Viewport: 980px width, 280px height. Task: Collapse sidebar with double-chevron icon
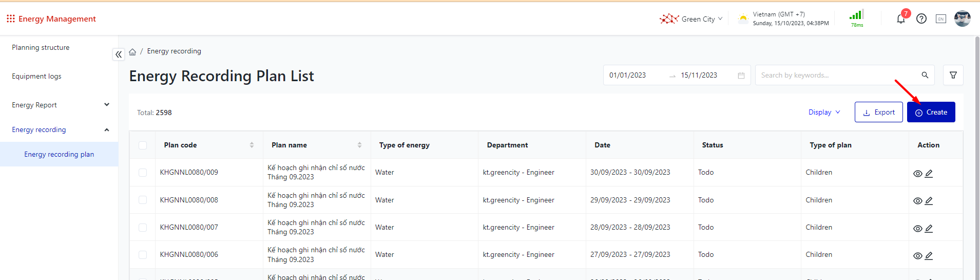[119, 54]
